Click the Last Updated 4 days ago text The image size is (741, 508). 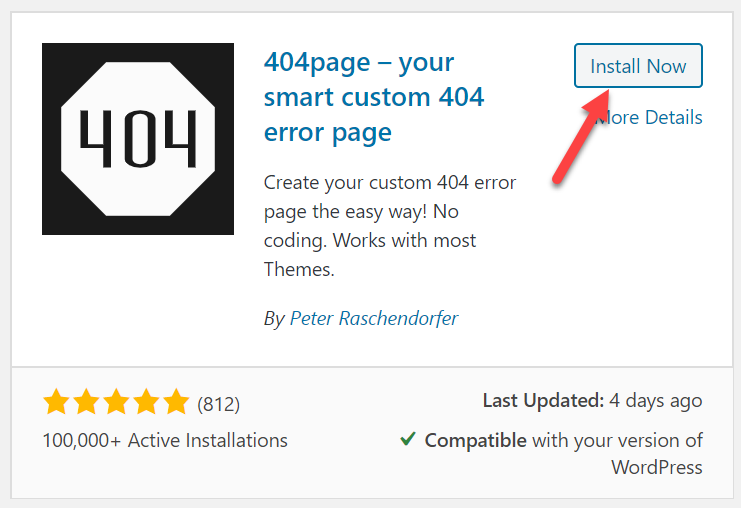tap(592, 401)
